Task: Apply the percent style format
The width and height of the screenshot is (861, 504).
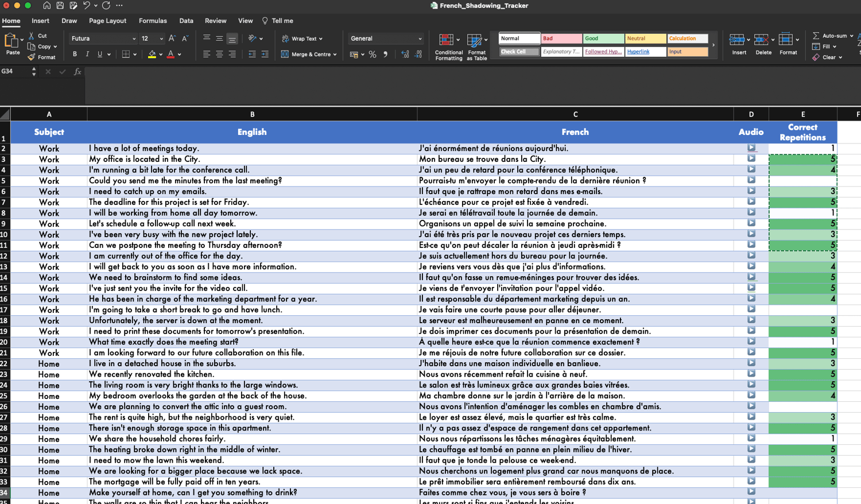Action: click(373, 55)
